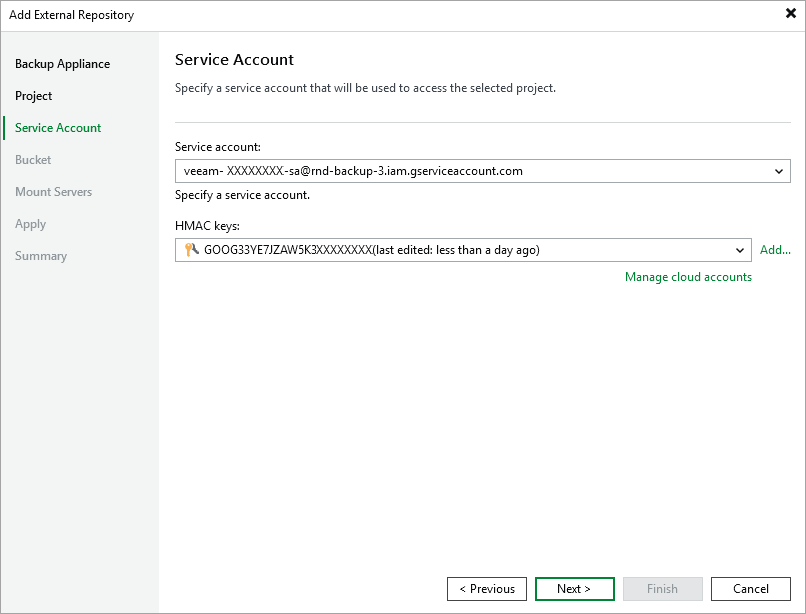The image size is (806, 614).
Task: Click the Next > button
Action: (x=575, y=589)
